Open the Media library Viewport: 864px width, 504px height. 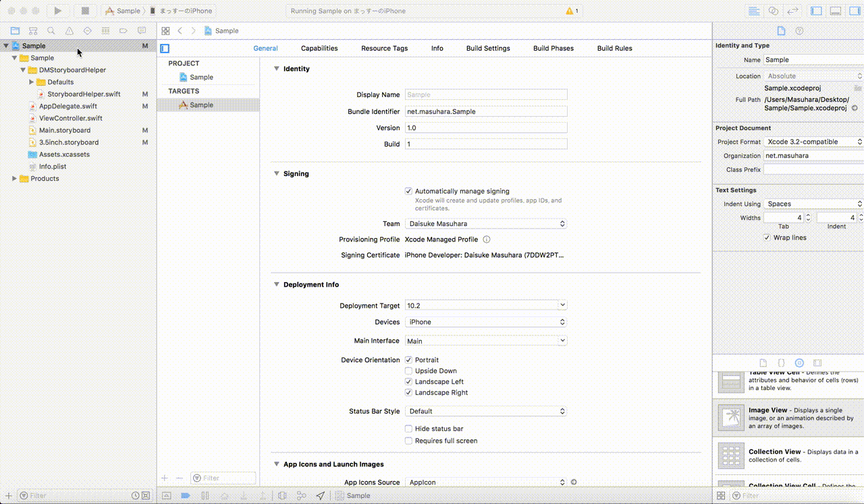pyautogui.click(x=817, y=363)
